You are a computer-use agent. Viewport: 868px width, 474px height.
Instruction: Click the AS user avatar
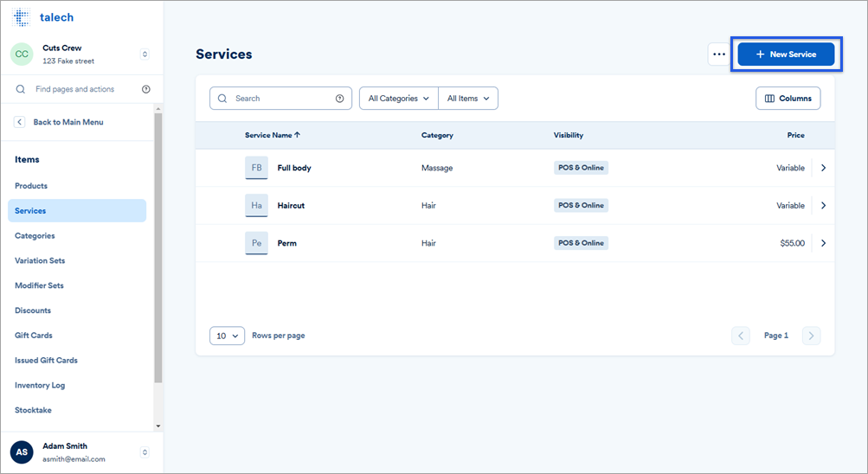pos(22,452)
